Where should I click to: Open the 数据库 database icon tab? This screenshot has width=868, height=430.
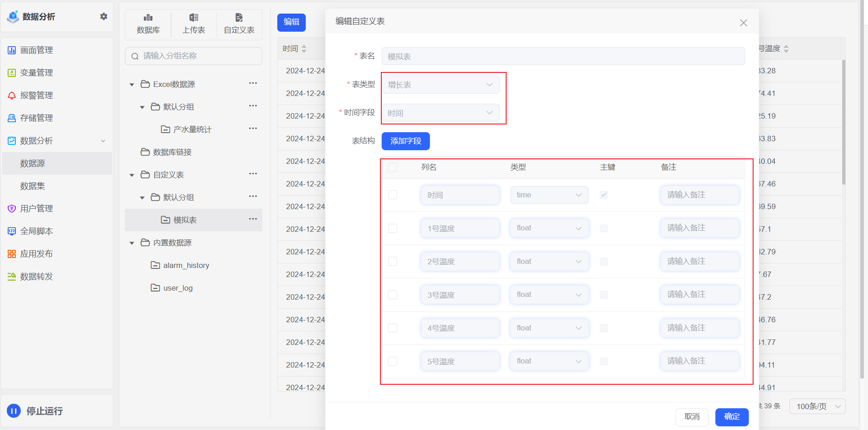pyautogui.click(x=148, y=18)
